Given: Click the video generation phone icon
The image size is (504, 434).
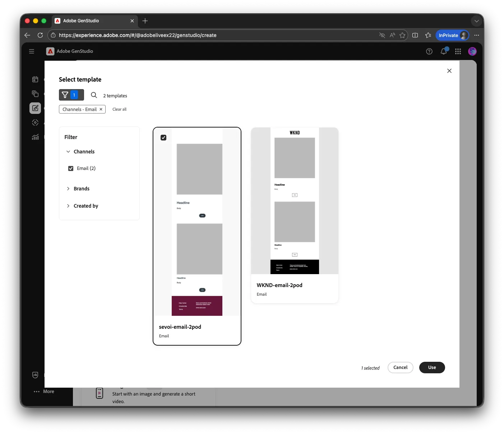Looking at the screenshot, I should tap(100, 393).
